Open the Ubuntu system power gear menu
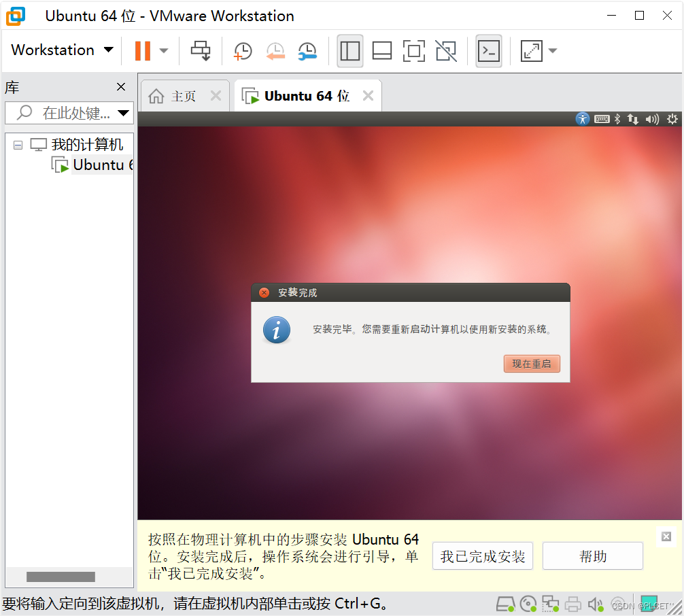684x616 pixels. click(672, 119)
